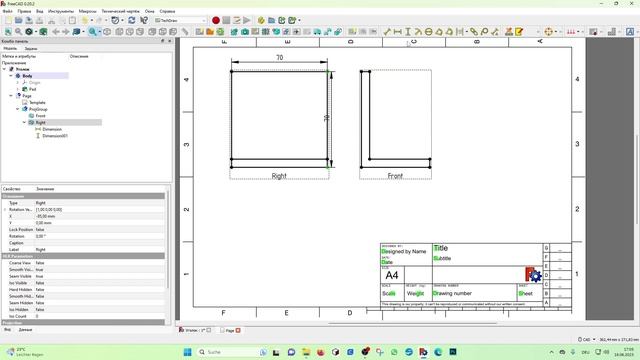Screen dimensions: 640x360
Task: Click the drawing area horizontal scrollbar
Action: 412,323
